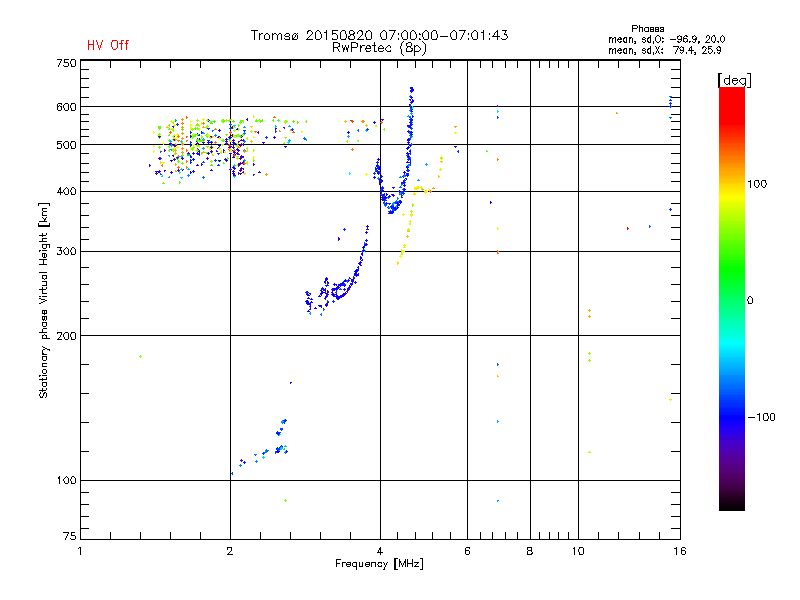The width and height of the screenshot is (800, 600).
Task: Click the 'Stationary phase Virtual Height [km]' axis title
Action: click(44, 300)
